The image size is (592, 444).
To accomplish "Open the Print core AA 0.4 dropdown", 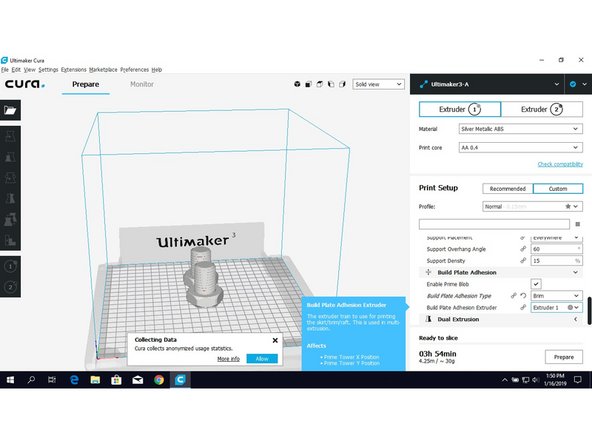I will (x=520, y=147).
